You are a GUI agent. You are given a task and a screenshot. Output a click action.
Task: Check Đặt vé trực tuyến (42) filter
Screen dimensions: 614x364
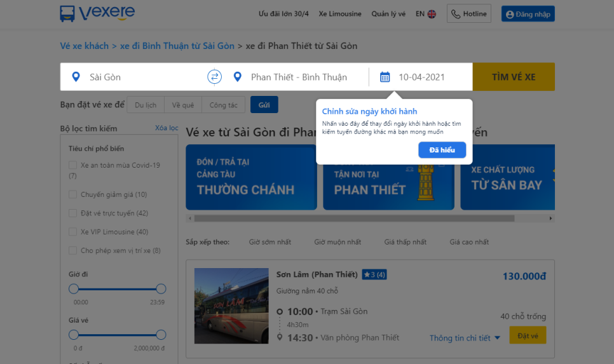coord(73,213)
